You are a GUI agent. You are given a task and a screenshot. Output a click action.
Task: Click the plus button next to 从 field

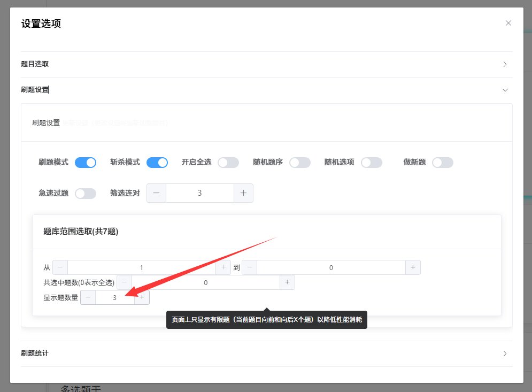point(223,267)
